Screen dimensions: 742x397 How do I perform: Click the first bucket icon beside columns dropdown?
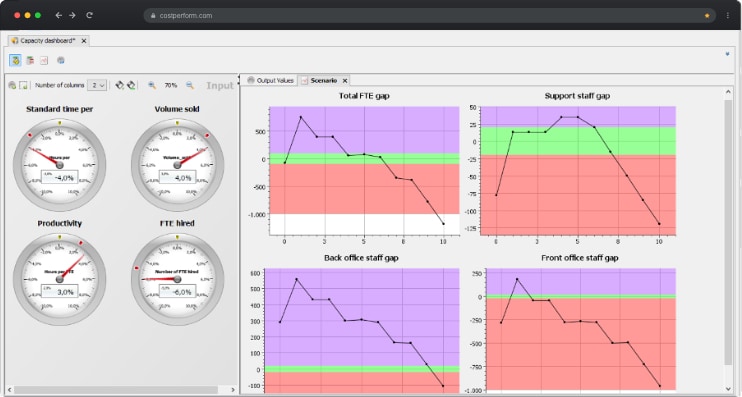(119, 85)
